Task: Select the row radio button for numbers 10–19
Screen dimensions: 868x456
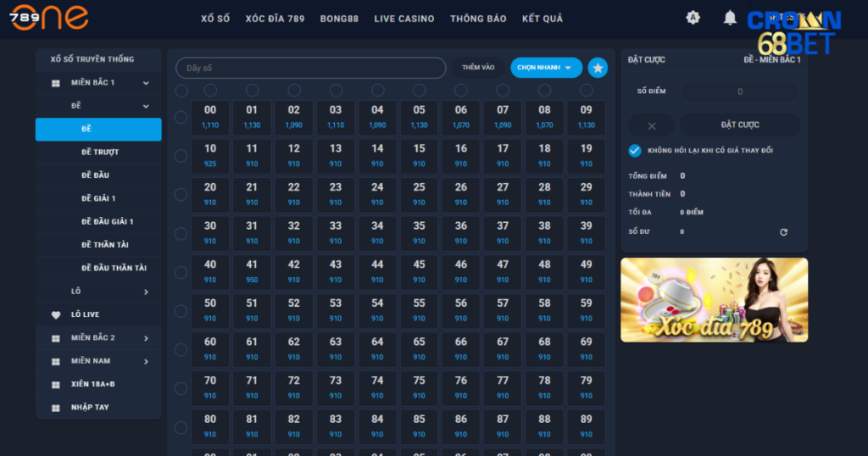Action: coord(181,156)
